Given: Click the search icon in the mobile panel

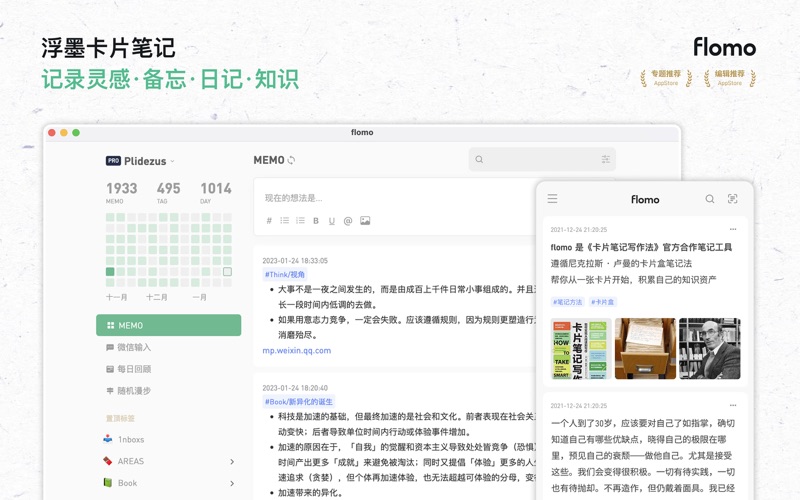Looking at the screenshot, I should (x=710, y=198).
